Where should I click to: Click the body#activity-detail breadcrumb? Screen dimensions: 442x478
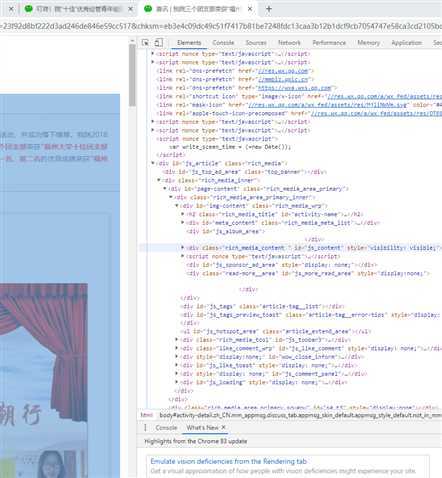[301, 415]
